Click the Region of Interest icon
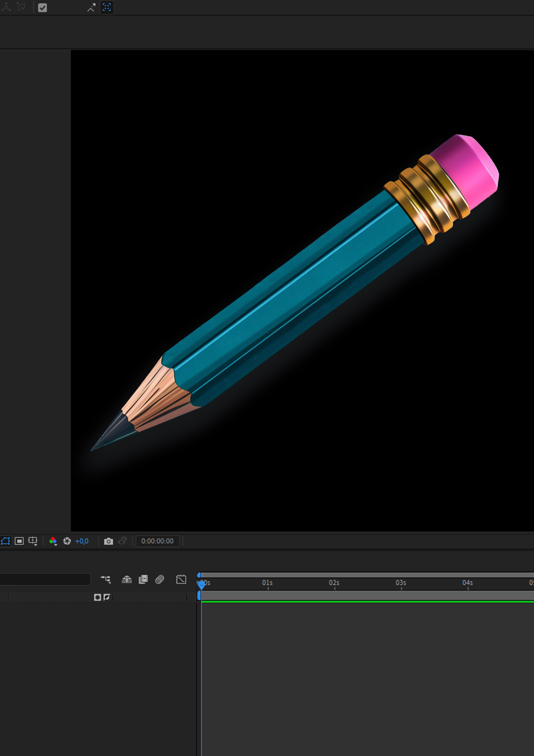The height and width of the screenshot is (756, 534). click(x=19, y=541)
